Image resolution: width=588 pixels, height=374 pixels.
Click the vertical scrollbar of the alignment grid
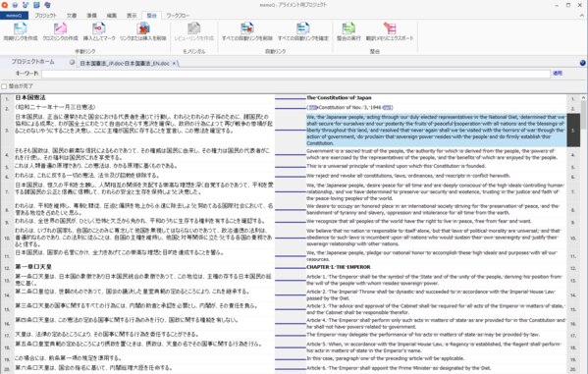tap(583, 116)
